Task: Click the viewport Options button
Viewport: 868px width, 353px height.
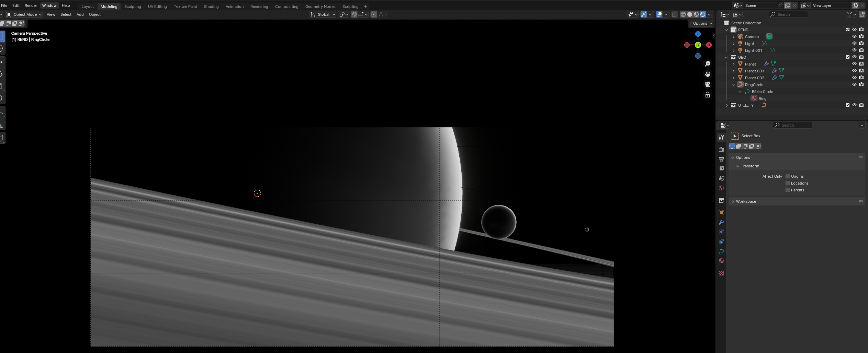Action: pyautogui.click(x=702, y=23)
